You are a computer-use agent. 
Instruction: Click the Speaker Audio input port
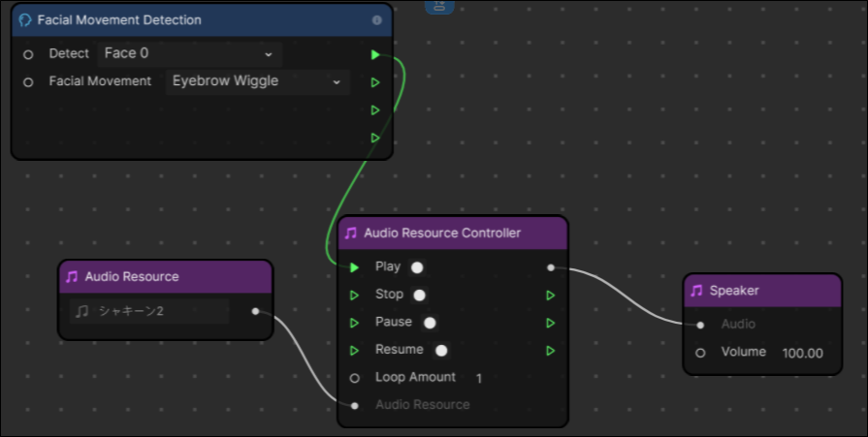700,326
